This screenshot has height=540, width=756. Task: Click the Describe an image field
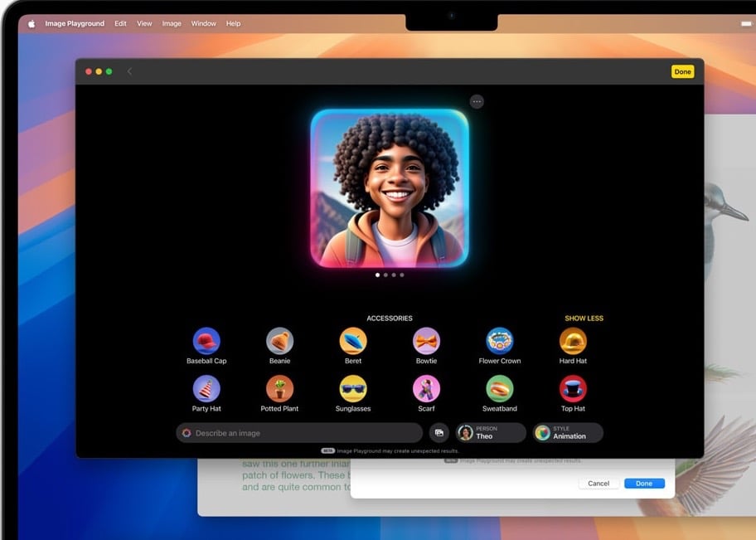point(299,433)
